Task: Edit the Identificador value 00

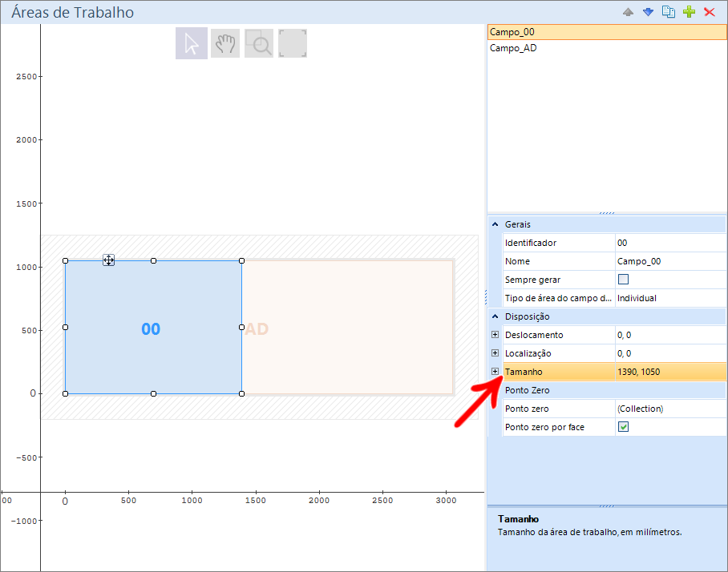Action: pos(670,243)
